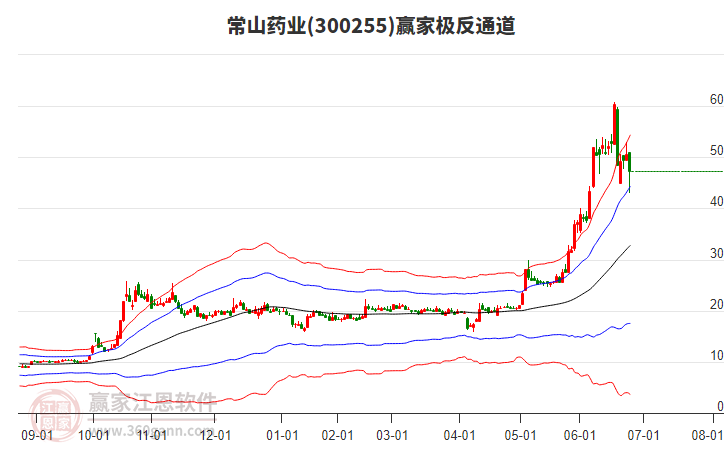The width and height of the screenshot is (726, 450).
Task: Select the 03-01 date axis label
Action: [392, 436]
